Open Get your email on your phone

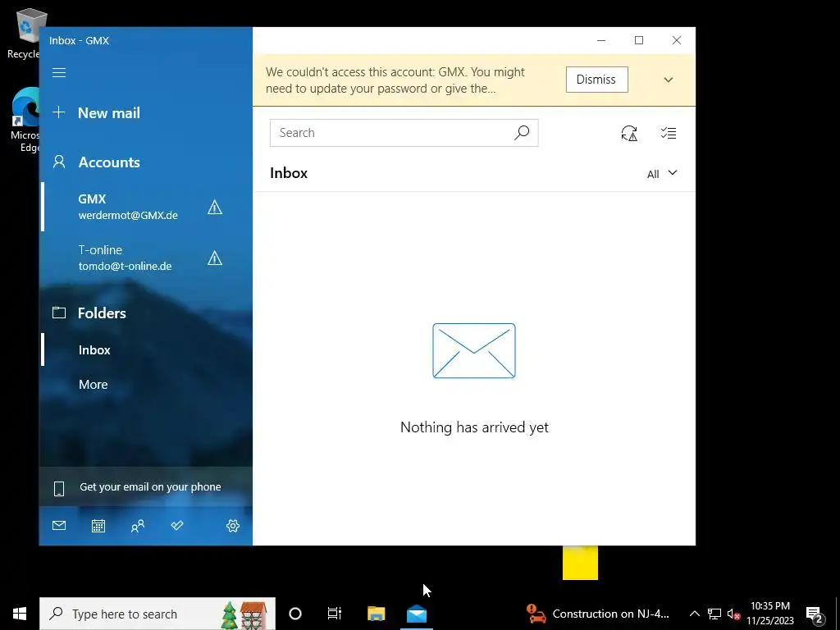click(146, 487)
